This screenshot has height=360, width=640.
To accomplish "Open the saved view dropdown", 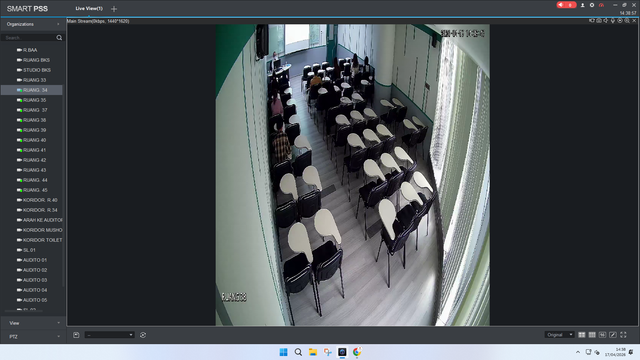I will [109, 335].
